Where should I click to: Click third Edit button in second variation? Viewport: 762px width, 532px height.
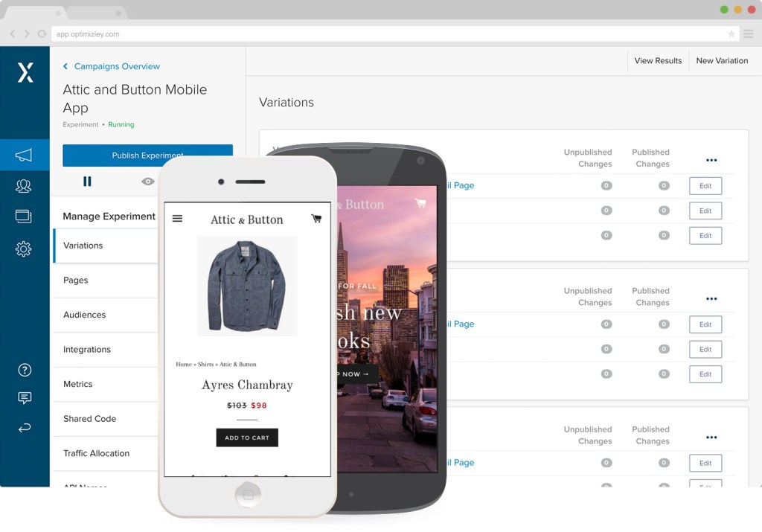tap(705, 374)
